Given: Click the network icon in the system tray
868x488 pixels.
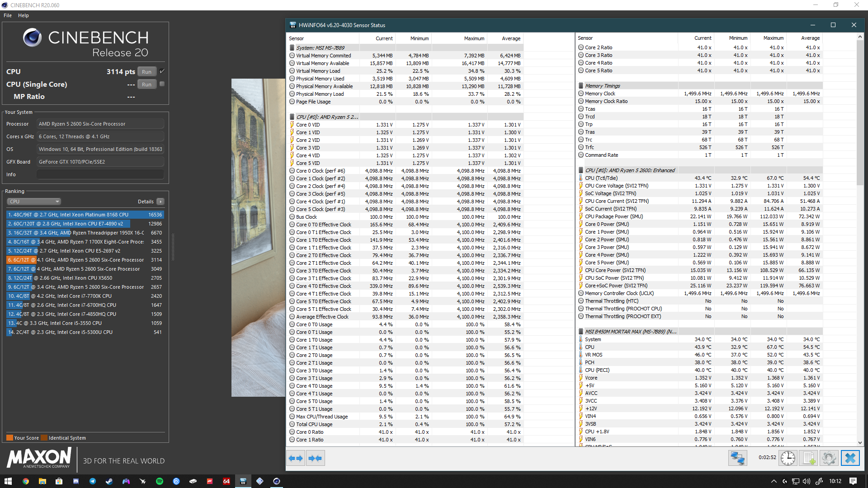Looking at the screenshot, I should [x=795, y=481].
